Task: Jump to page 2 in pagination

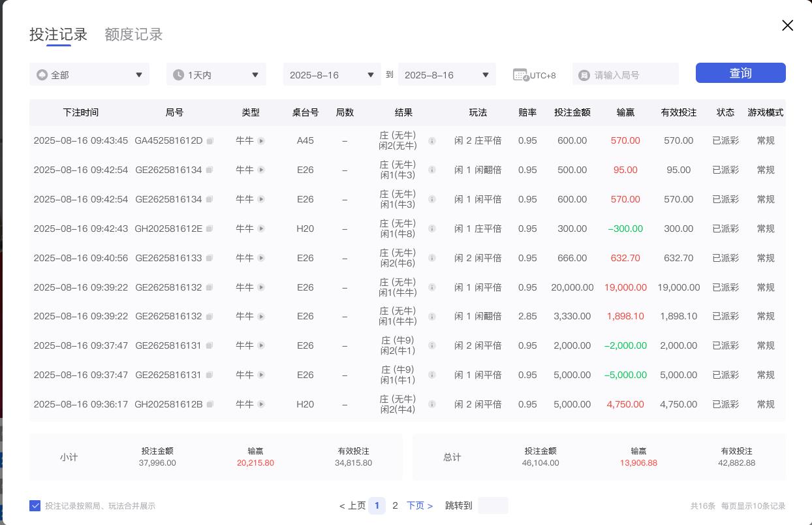Action: click(x=395, y=505)
